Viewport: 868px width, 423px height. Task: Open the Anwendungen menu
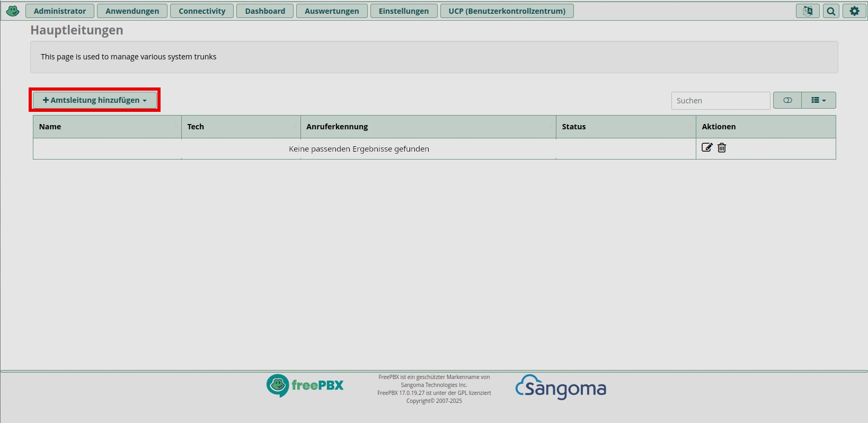click(132, 11)
